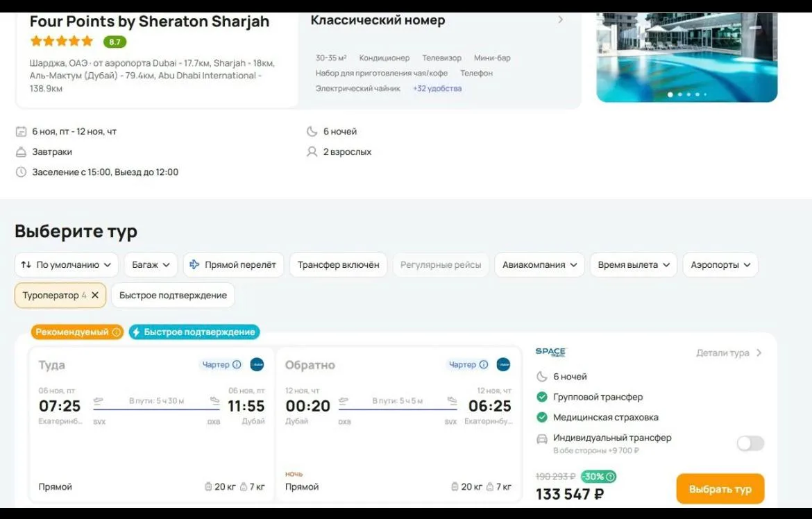Click the five-star hotel rating
The height and width of the screenshot is (519, 812).
coord(62,41)
